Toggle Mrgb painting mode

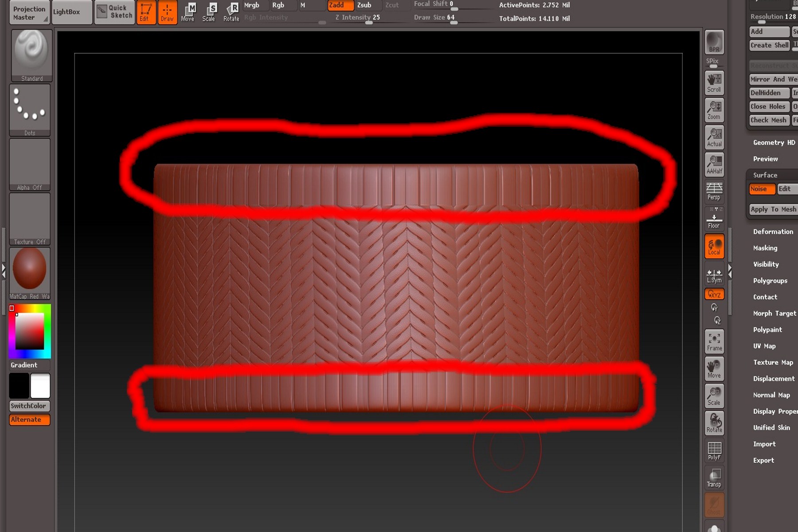[255, 5]
